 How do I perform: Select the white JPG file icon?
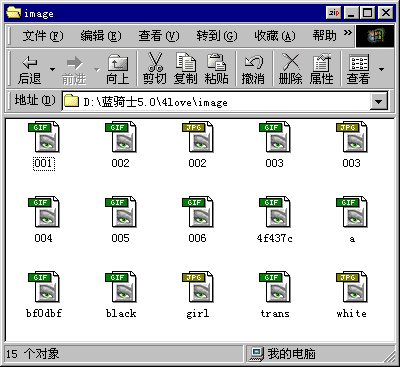[352, 287]
